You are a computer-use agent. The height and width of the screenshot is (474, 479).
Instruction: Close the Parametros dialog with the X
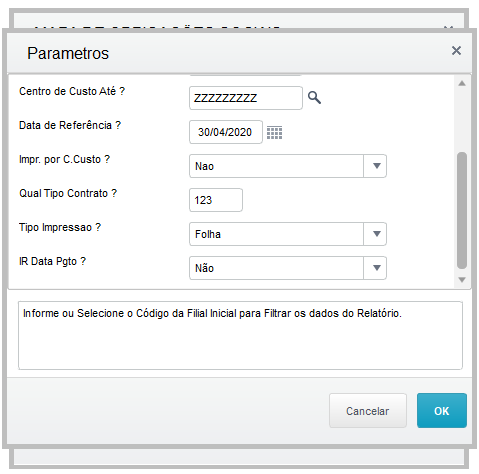(456, 51)
